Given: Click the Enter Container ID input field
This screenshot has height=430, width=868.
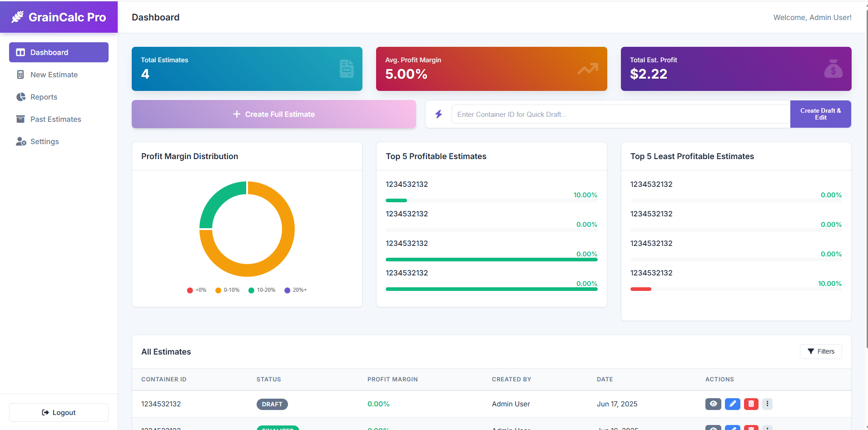Looking at the screenshot, I should 620,114.
